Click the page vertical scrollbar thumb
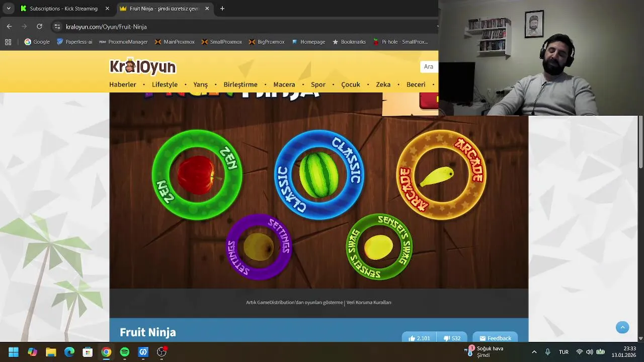644x362 pixels. click(x=640, y=143)
